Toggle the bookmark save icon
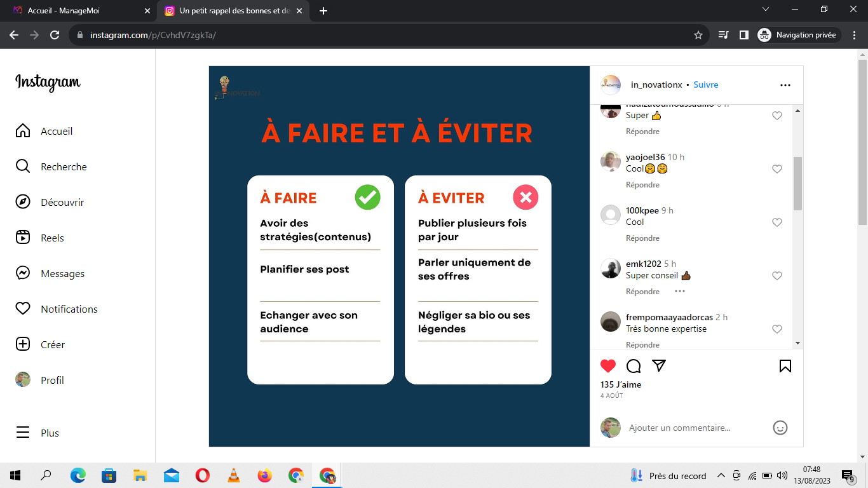This screenshot has height=488, width=868. (x=785, y=366)
